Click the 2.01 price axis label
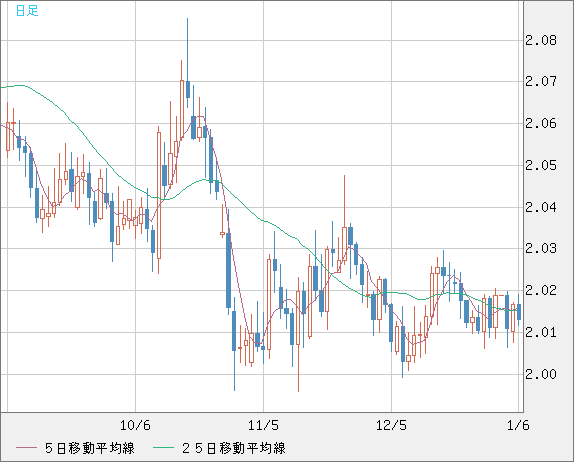This screenshot has width=574, height=462. [x=541, y=332]
